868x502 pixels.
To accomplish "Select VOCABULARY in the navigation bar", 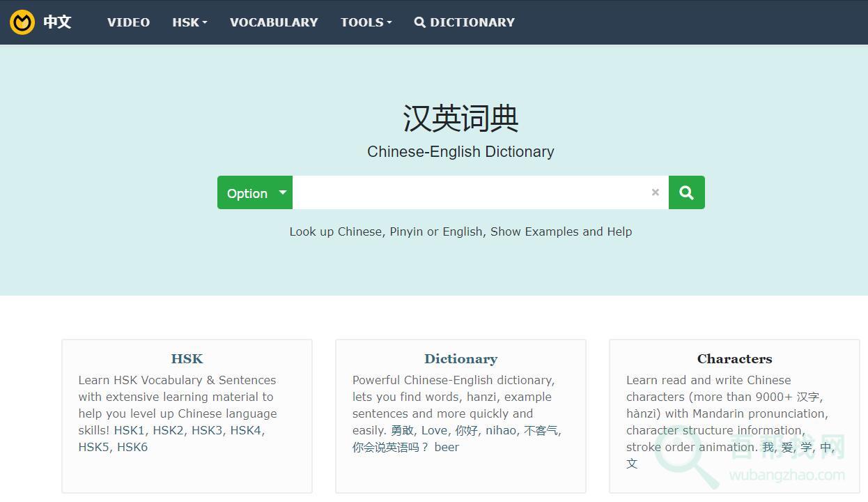I will (x=274, y=22).
